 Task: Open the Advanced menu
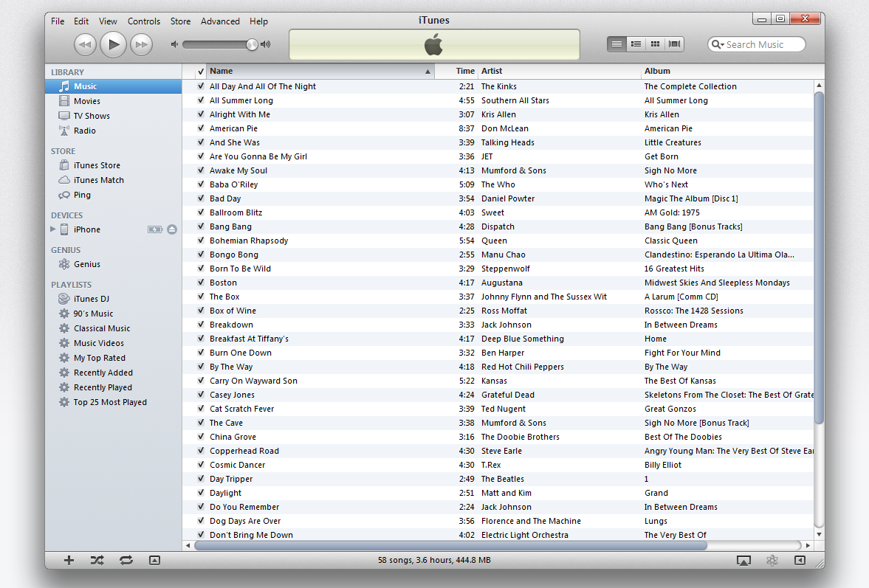pos(220,21)
